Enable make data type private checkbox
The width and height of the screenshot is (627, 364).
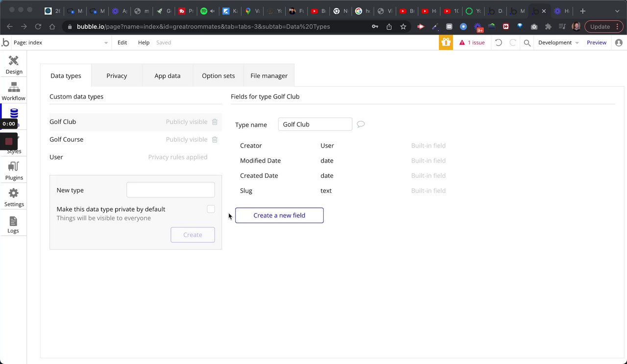point(211,209)
